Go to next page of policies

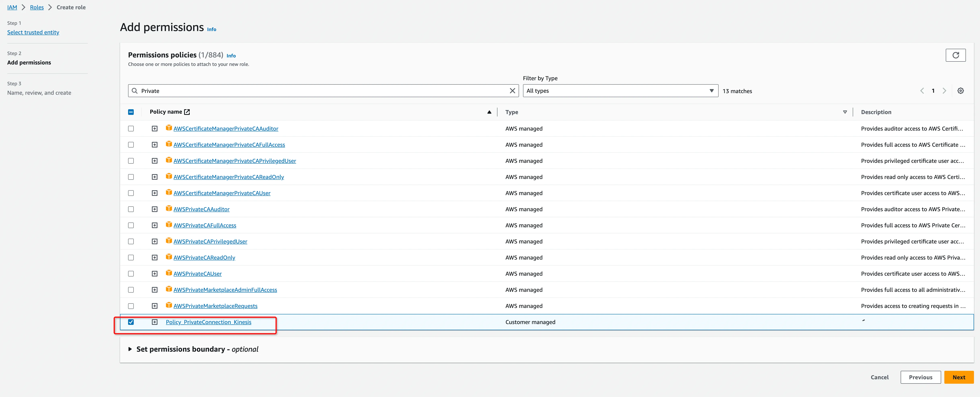tap(944, 91)
